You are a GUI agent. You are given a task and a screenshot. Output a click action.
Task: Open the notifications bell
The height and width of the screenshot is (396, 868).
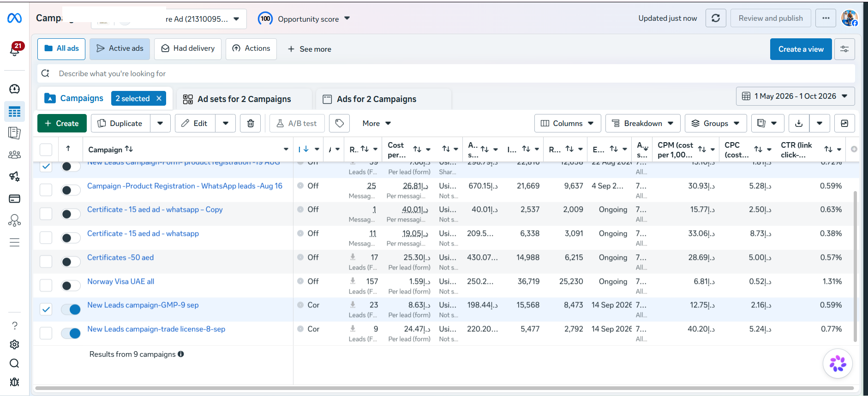pyautogui.click(x=15, y=49)
